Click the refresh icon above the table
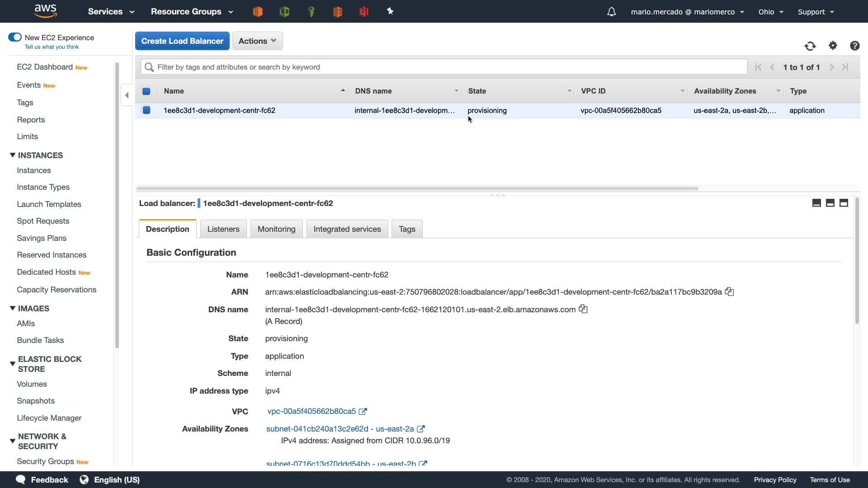The width and height of the screenshot is (868, 488). point(810,46)
